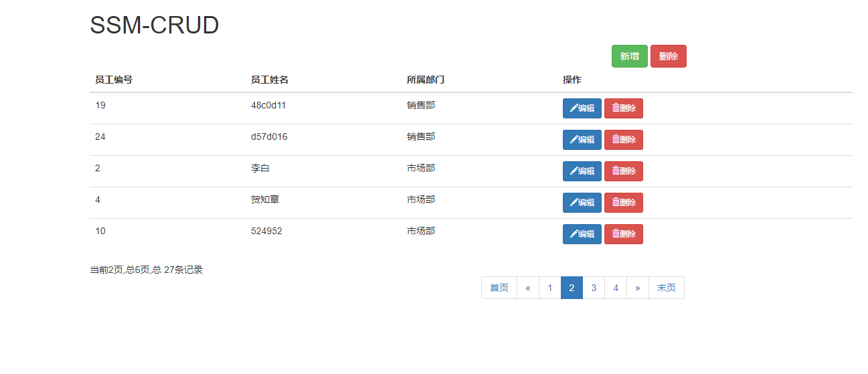Click employee name 524952
The width and height of the screenshot is (868, 374).
(266, 231)
